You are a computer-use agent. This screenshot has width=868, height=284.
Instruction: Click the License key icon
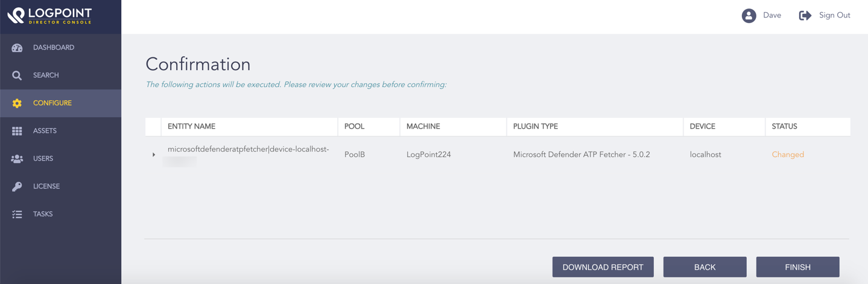[x=17, y=187]
